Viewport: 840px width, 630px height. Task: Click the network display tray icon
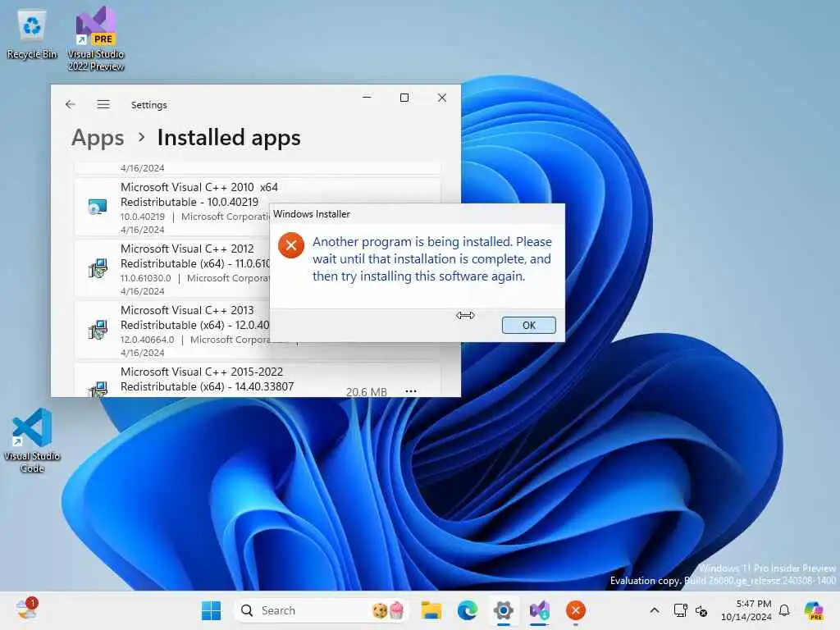(x=680, y=610)
